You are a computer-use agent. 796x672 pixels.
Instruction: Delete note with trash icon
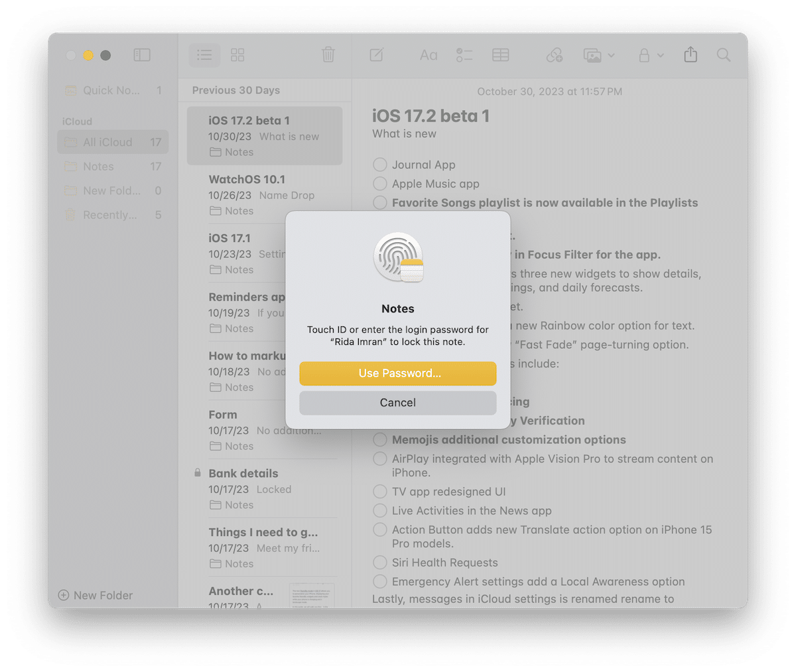click(x=328, y=55)
